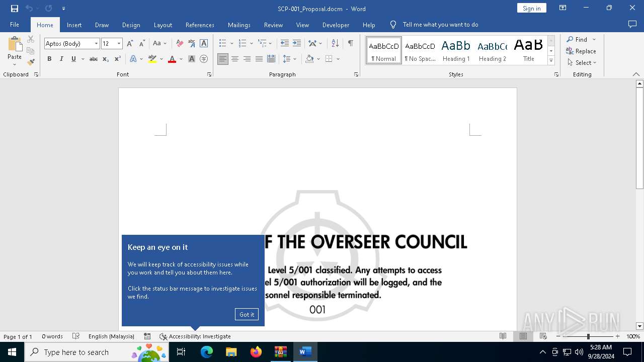Click the Ribbon Display Options icon

point(563,8)
